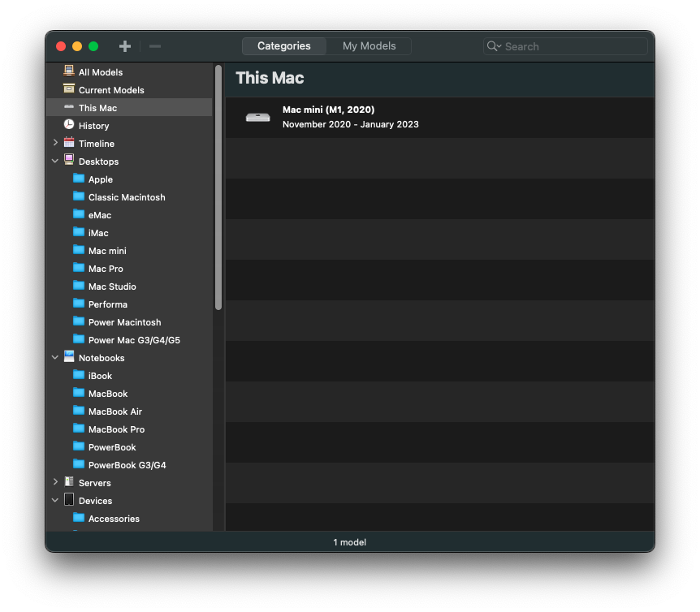
Task: Click the November 2020 - January 2023 date text
Action: click(351, 124)
